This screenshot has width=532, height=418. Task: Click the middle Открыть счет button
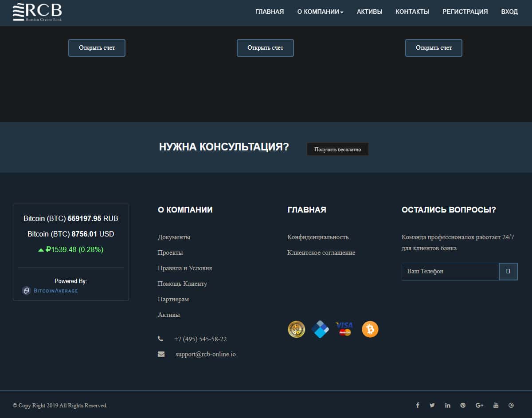pyautogui.click(x=265, y=48)
